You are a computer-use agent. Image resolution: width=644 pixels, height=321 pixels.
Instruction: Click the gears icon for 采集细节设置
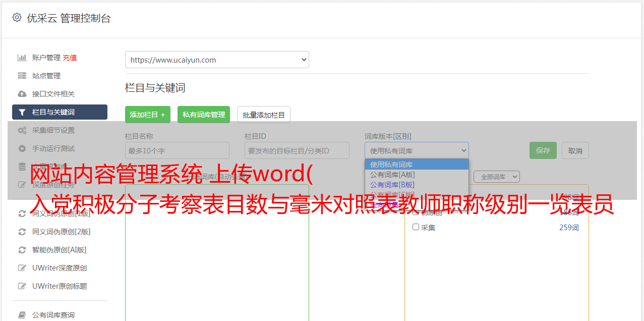click(x=22, y=130)
